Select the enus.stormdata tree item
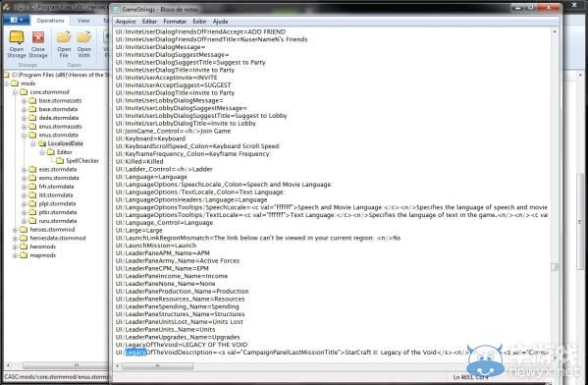The height and width of the screenshot is (385, 588). click(58, 135)
